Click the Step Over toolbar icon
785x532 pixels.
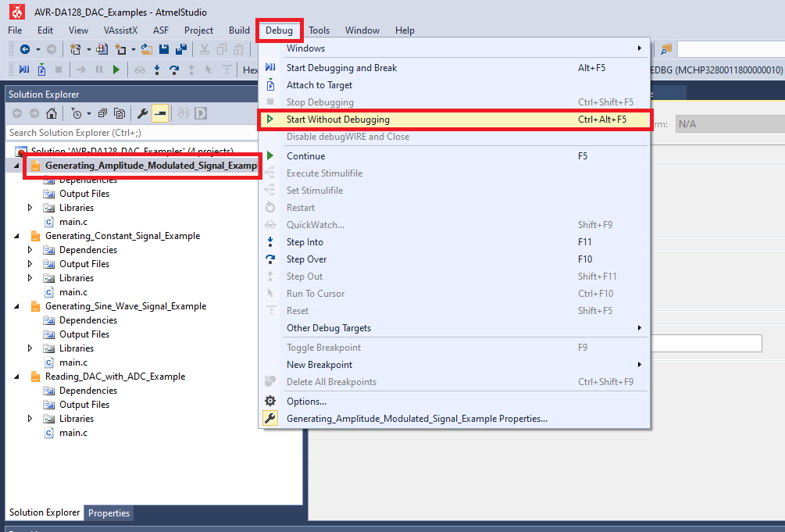click(174, 70)
